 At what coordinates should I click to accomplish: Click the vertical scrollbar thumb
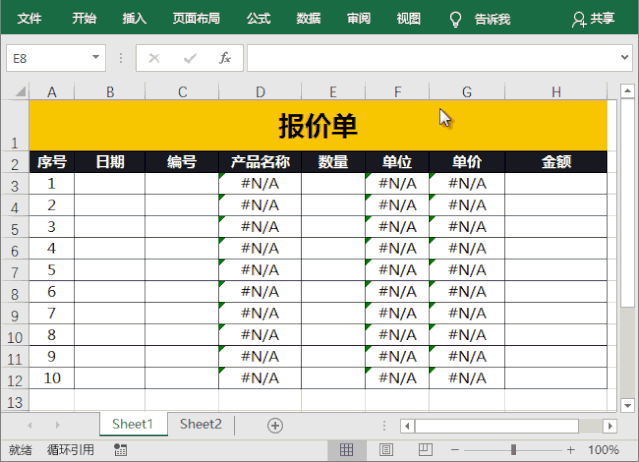coord(628,202)
